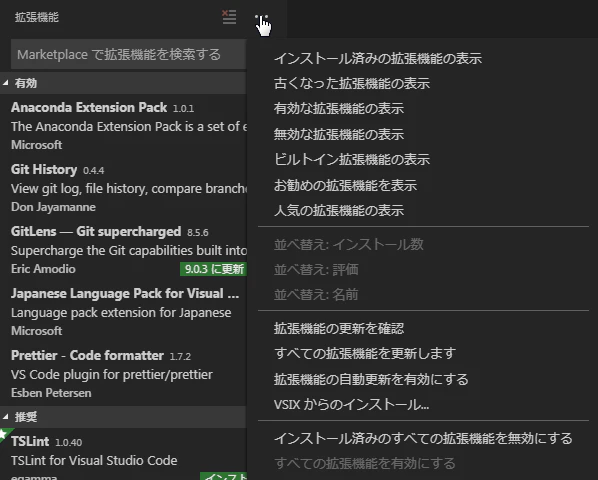Image resolution: width=598 pixels, height=480 pixels.
Task: Select ビルトイン拡張機能の表示
Action: (x=423, y=159)
